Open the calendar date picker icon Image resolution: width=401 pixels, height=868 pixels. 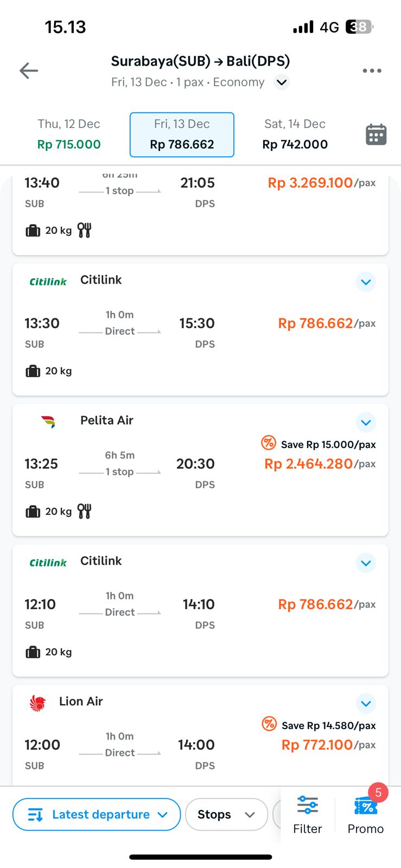[376, 135]
